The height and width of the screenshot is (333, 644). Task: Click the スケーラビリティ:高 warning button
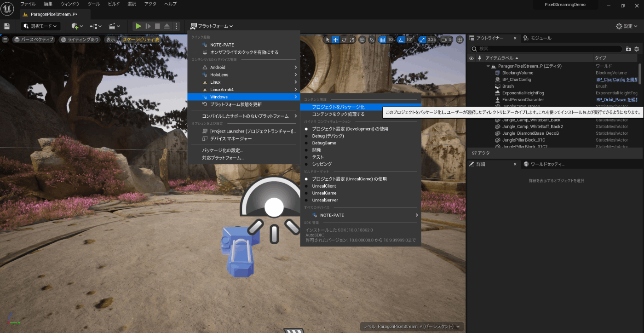click(x=141, y=40)
